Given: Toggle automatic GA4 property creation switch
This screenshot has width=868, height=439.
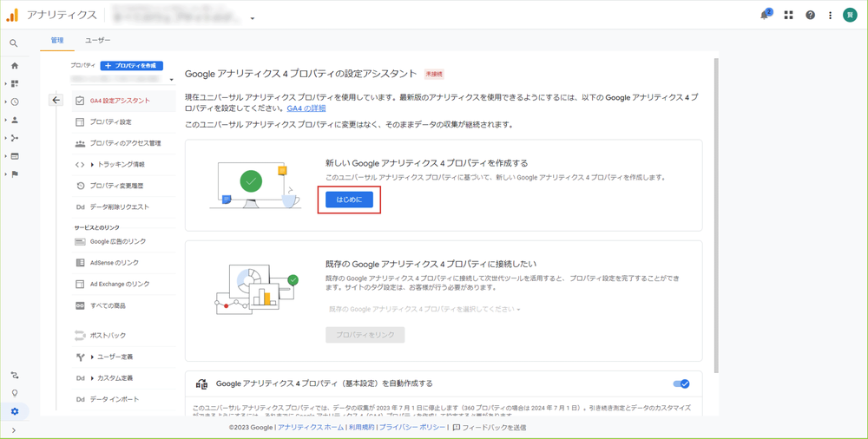Looking at the screenshot, I should [681, 383].
